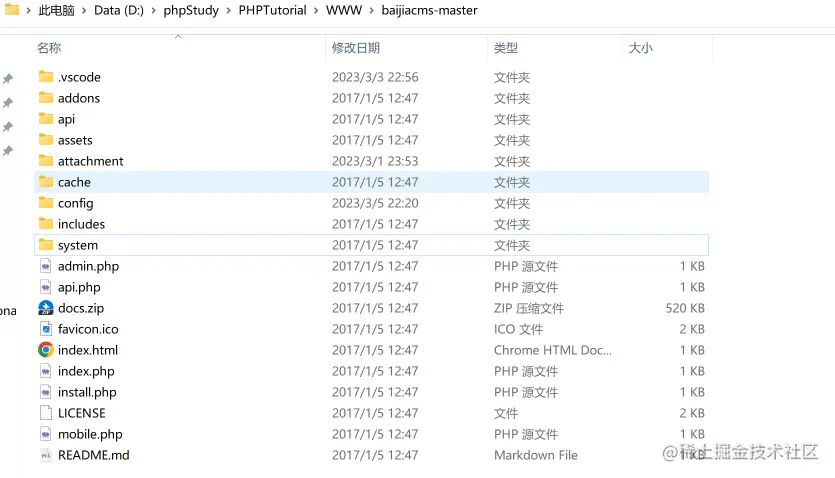
Task: Click date 2023/3/1 23:53 of attachment
Action: click(375, 161)
